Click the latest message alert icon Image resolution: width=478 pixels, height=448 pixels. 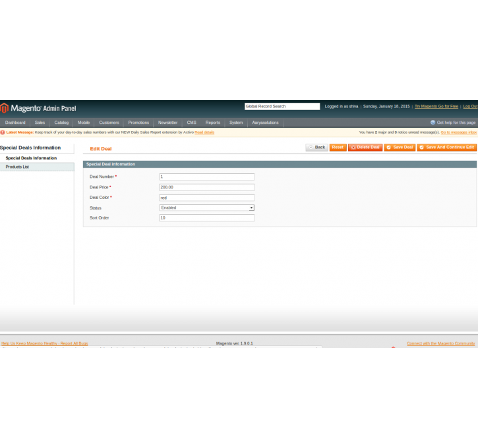[x=3, y=132]
